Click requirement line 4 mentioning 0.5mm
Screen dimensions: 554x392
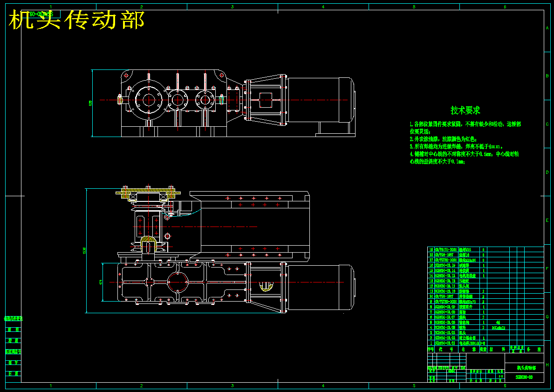(464, 154)
